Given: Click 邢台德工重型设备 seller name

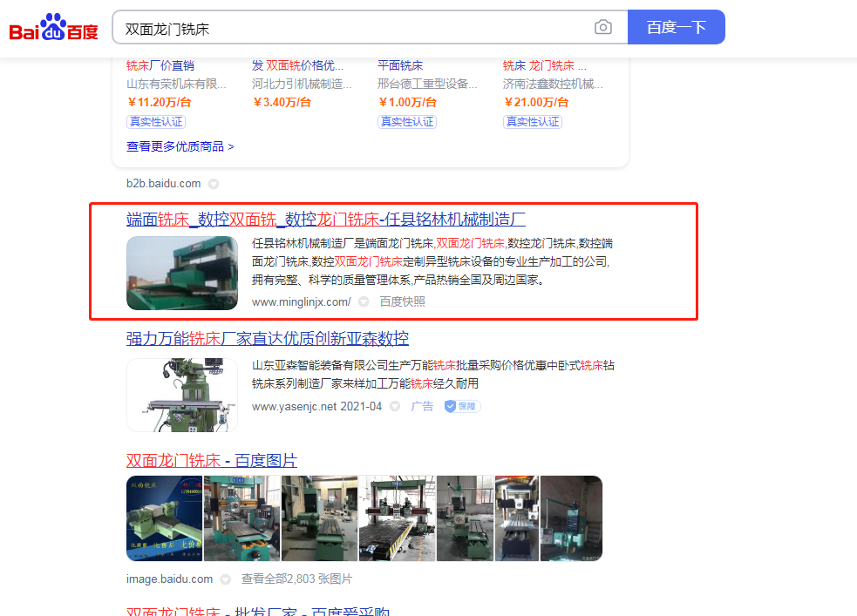Looking at the screenshot, I should pos(427,84).
